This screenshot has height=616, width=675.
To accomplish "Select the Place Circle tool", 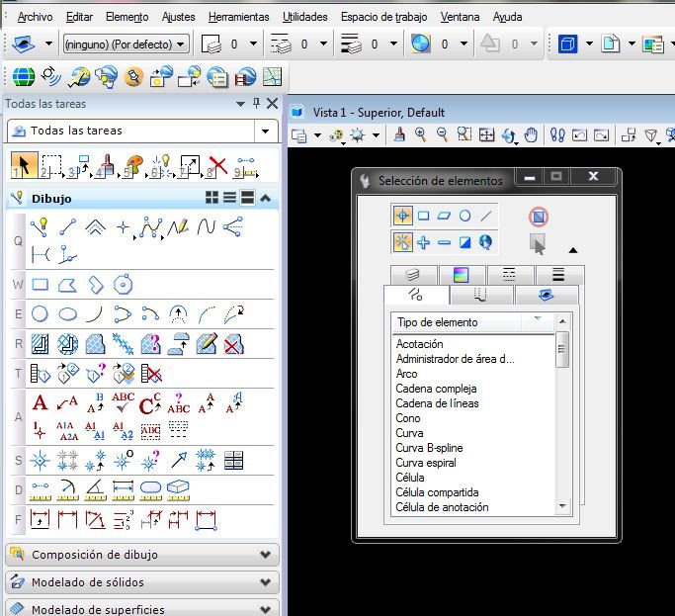I will (40, 314).
